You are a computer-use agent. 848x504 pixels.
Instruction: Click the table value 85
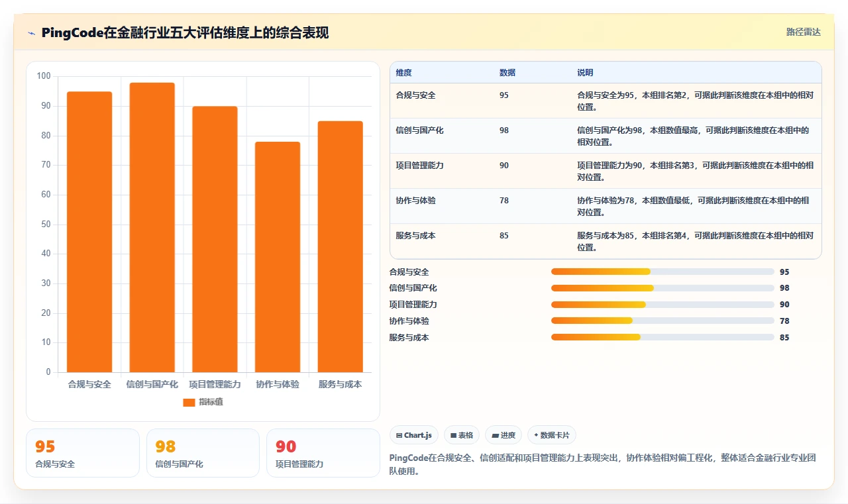click(x=504, y=236)
